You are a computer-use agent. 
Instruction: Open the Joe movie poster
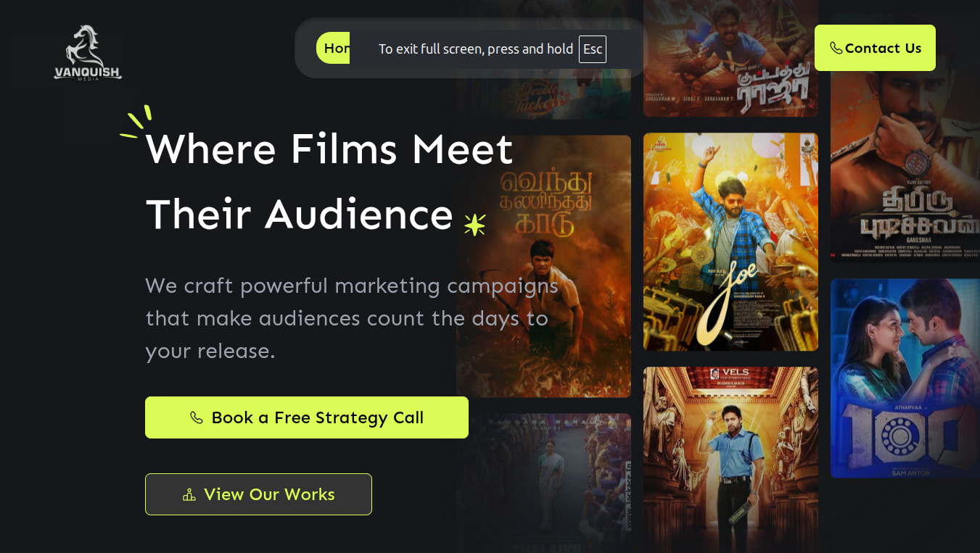tap(730, 241)
